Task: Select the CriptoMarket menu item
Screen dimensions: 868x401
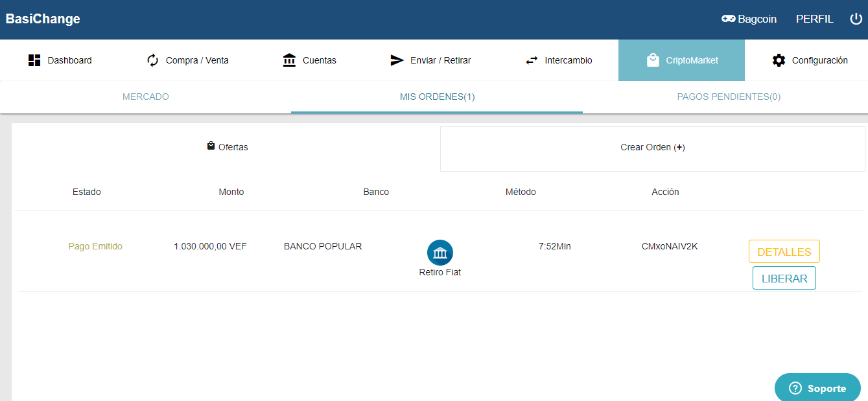Action: (x=681, y=60)
